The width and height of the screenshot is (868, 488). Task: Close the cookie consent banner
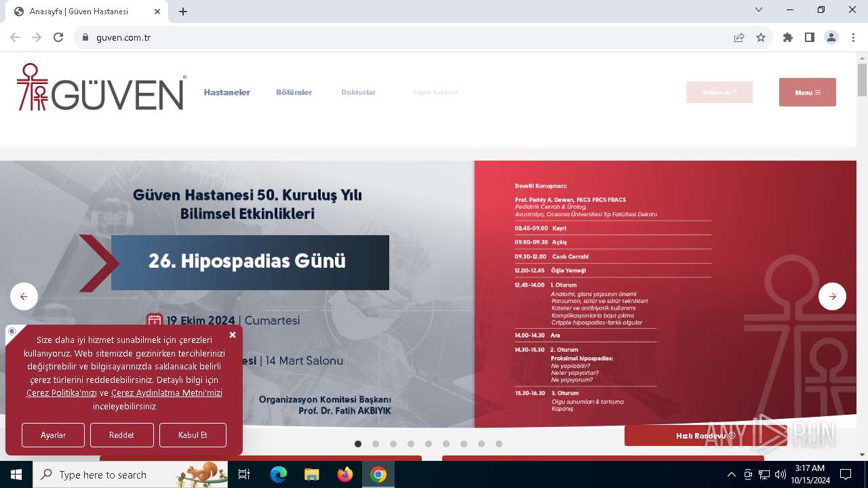click(x=233, y=335)
